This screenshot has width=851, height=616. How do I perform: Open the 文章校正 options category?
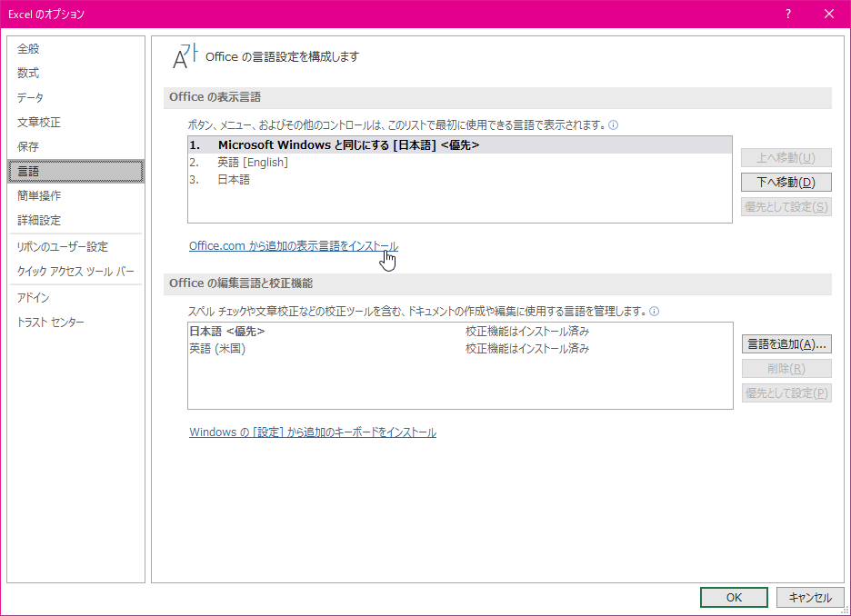(x=76, y=123)
